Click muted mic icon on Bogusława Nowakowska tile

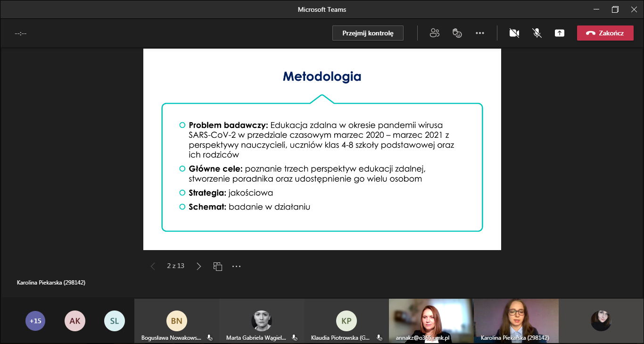210,338
